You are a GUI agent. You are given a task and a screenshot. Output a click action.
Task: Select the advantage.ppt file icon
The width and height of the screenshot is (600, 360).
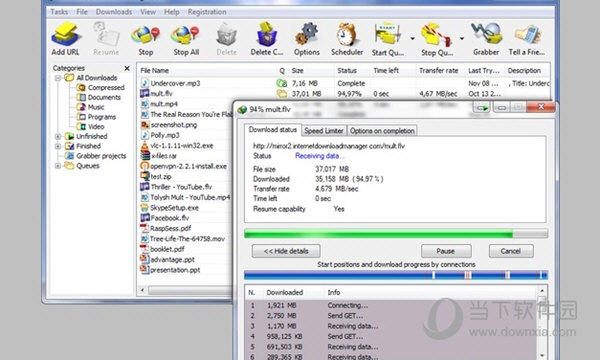(145, 259)
